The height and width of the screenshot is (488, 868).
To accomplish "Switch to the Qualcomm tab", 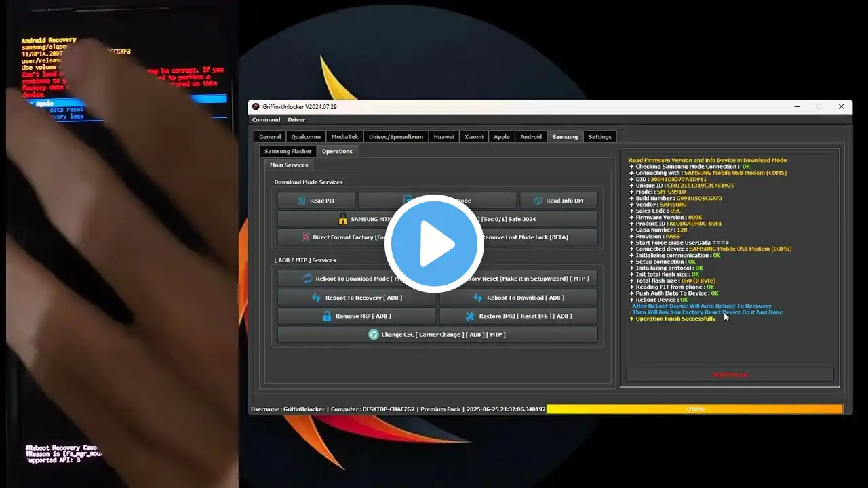I will [306, 137].
